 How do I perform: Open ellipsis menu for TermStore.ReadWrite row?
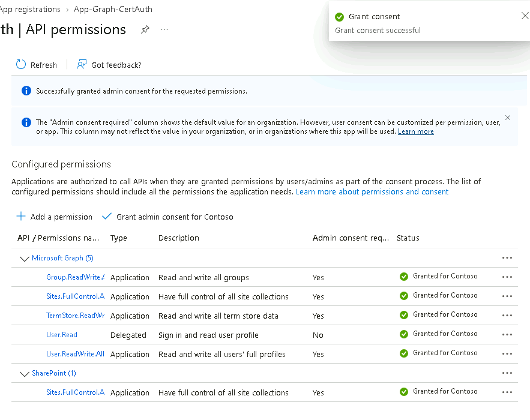pyautogui.click(x=507, y=316)
